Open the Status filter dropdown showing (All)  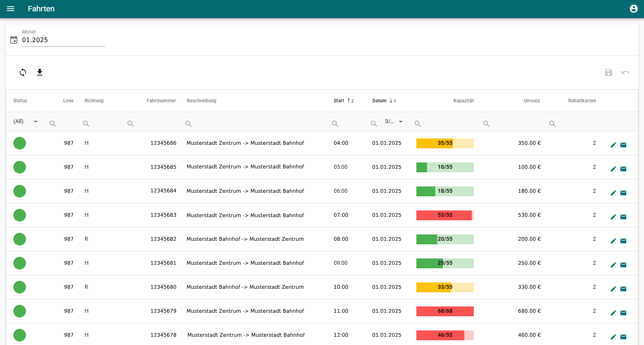pyautogui.click(x=26, y=122)
